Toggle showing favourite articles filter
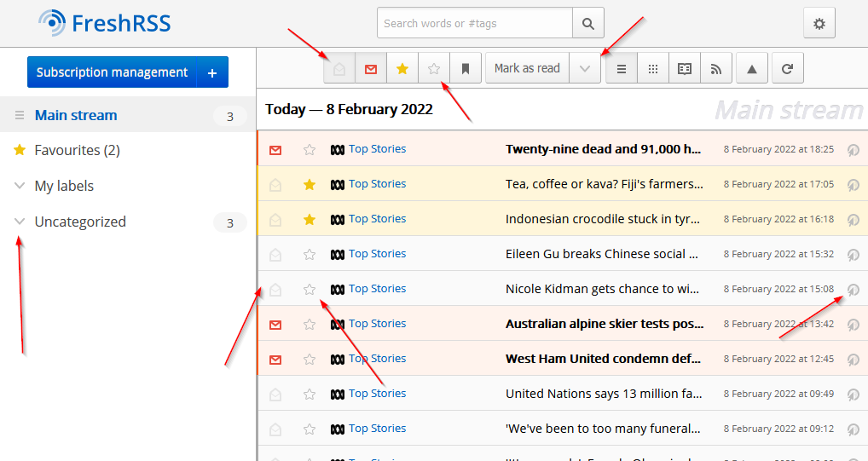This screenshot has height=461, width=868. 402,69
